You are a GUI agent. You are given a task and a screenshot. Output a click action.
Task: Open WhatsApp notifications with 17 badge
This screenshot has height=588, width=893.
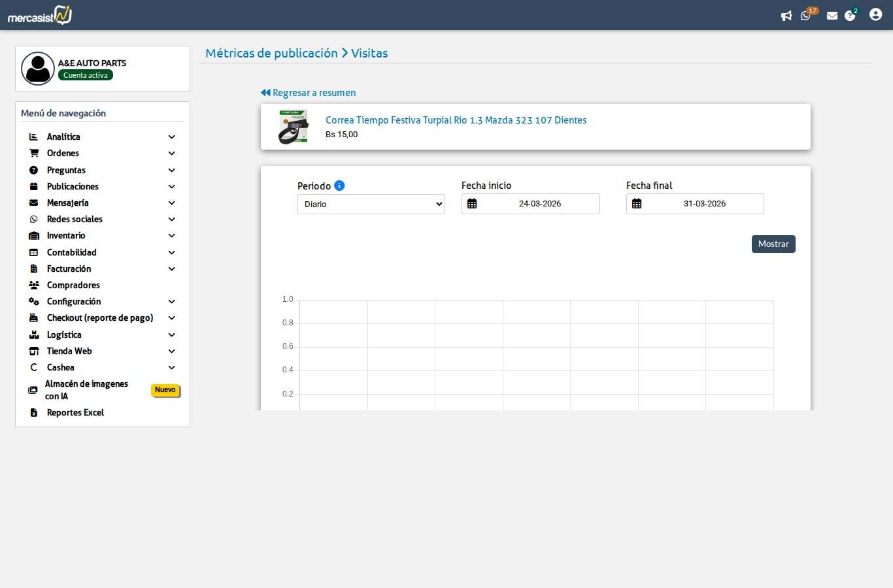point(806,16)
